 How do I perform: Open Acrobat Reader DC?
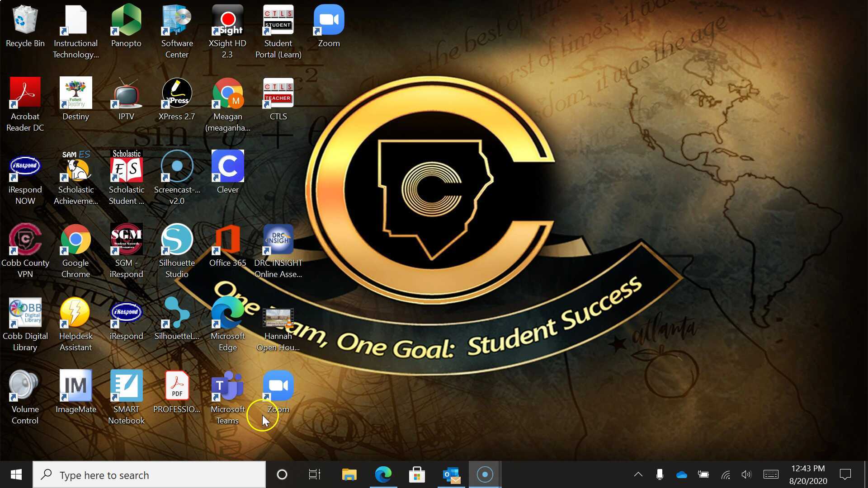pyautogui.click(x=25, y=93)
